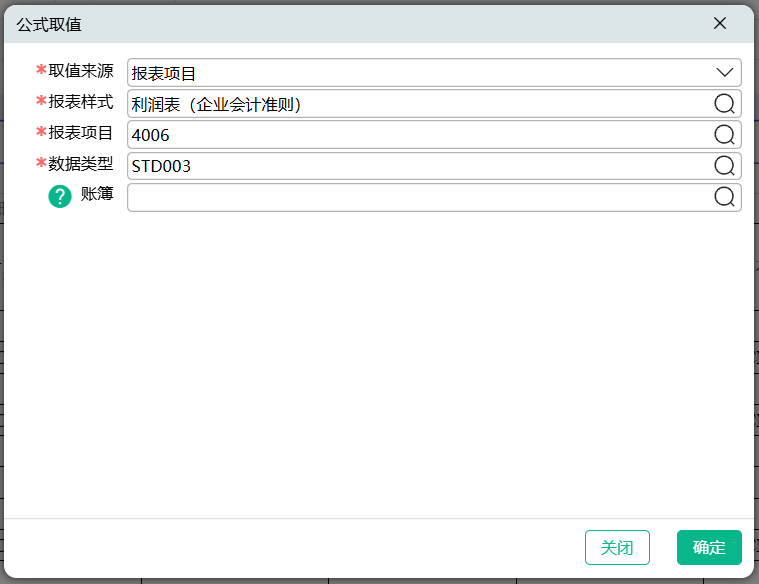This screenshot has height=584, width=759.
Task: Click the 取值来源 combo box showing 报表项目
Action: click(x=420, y=73)
